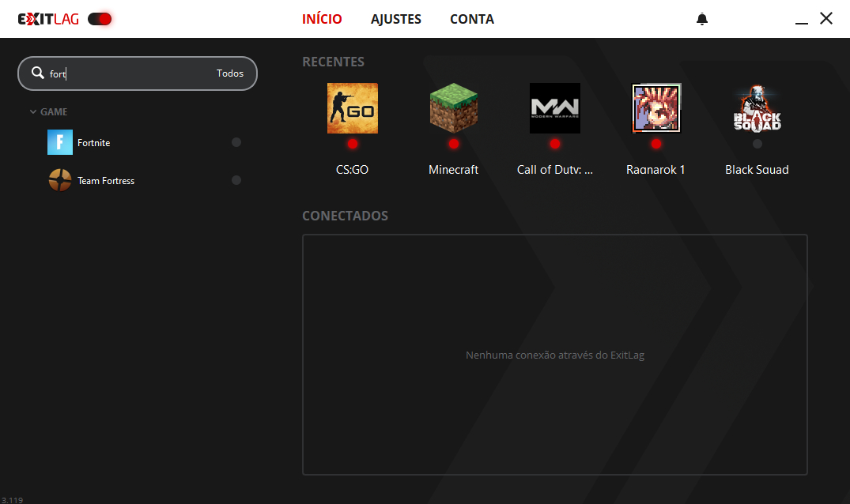Open the Black Squad game icon
Screen dimensions: 850x504
[x=757, y=108]
